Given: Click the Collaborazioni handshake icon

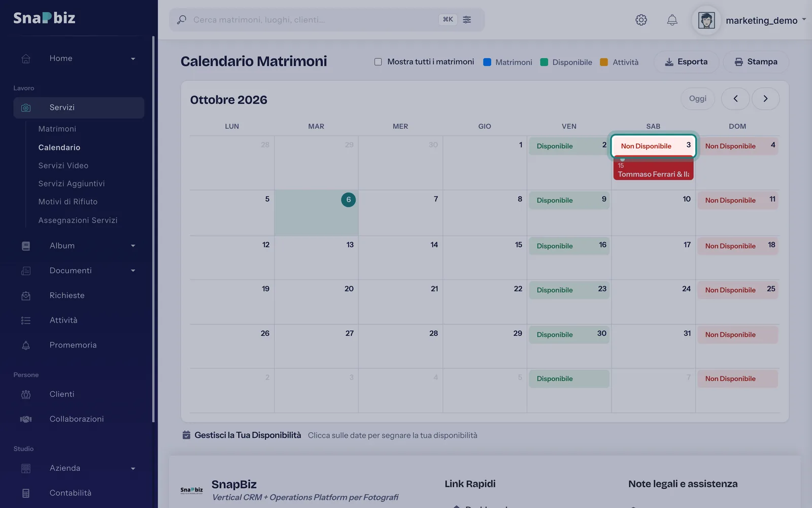Looking at the screenshot, I should [x=26, y=419].
